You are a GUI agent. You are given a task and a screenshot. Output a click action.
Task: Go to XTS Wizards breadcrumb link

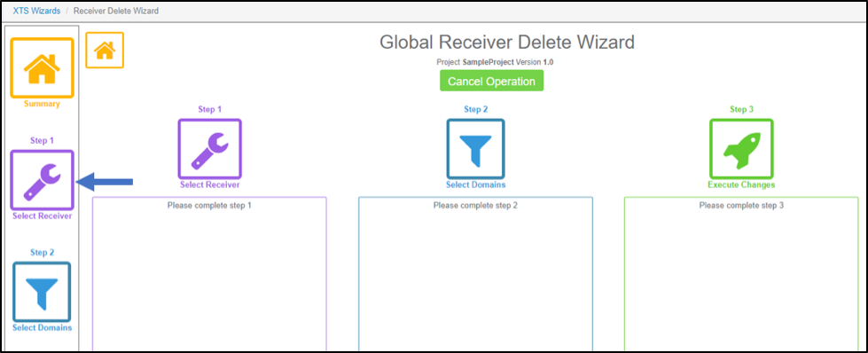(x=36, y=11)
